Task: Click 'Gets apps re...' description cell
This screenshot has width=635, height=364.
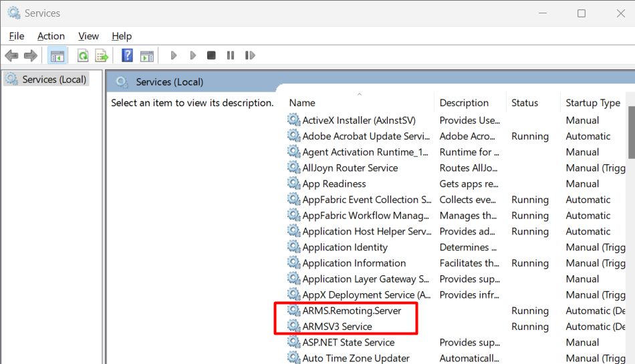Action: click(x=469, y=184)
